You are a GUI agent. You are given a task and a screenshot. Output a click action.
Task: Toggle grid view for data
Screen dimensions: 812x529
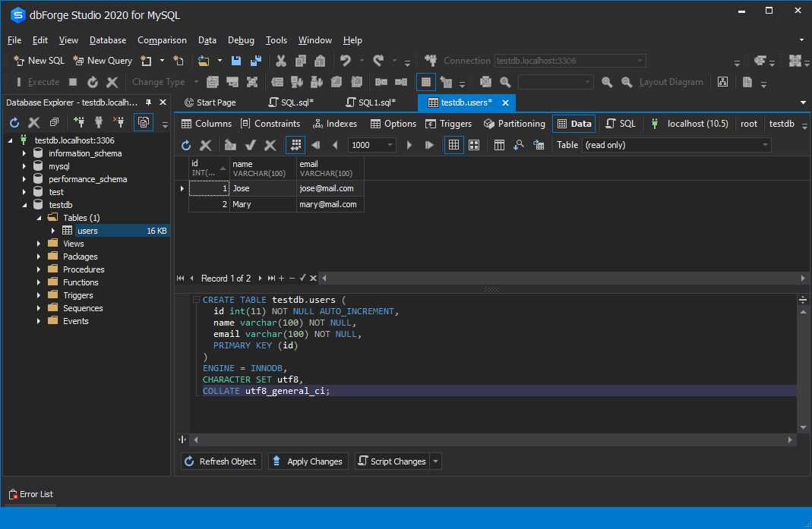tap(453, 146)
